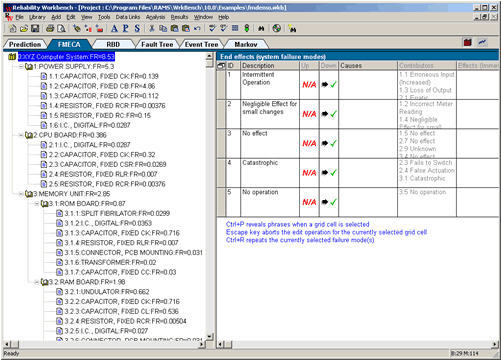
Task: Click the red book icon beside tabs
Action: pyautogui.click(x=468, y=42)
